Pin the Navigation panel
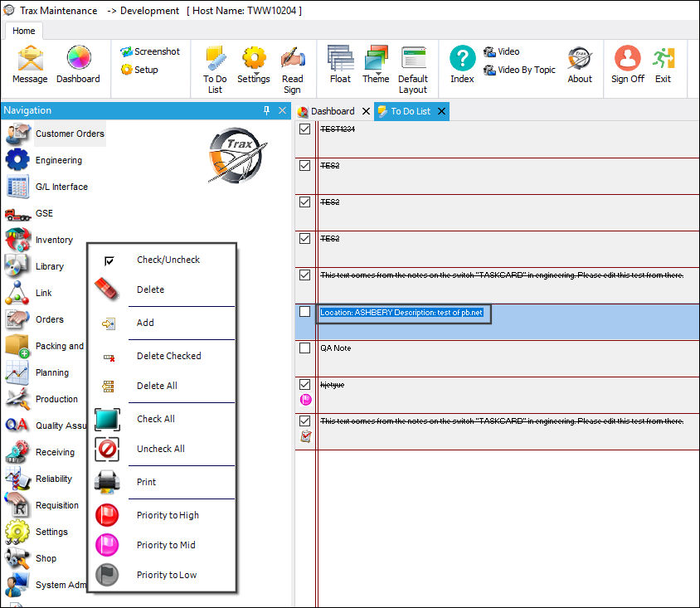Viewport: 700px width, 608px height. click(266, 110)
